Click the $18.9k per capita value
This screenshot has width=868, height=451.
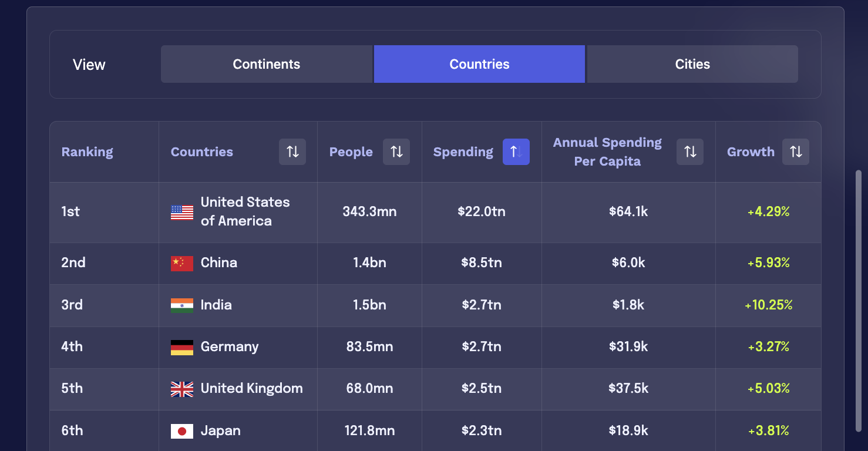point(628,430)
